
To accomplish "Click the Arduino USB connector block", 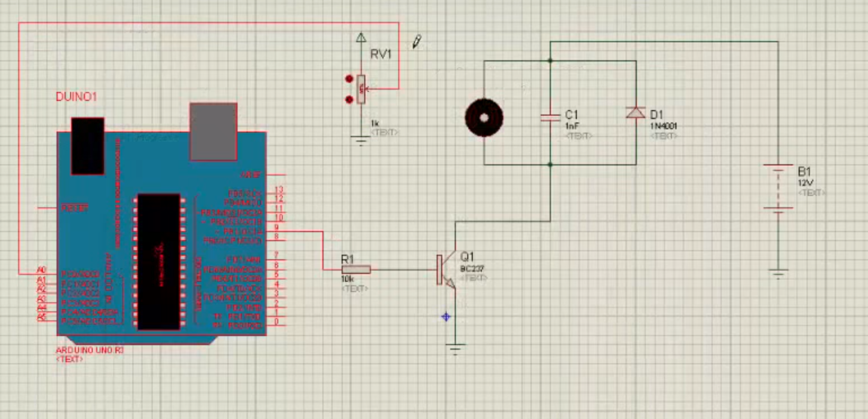I will pos(213,132).
